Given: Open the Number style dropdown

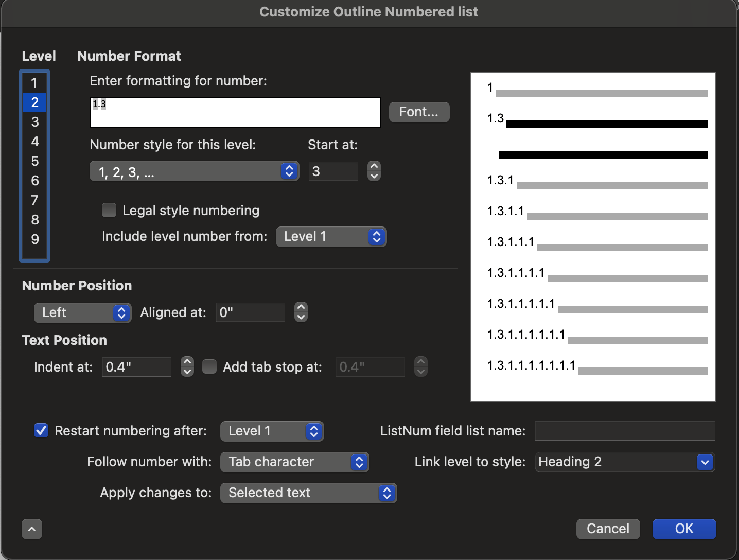Looking at the screenshot, I should [x=195, y=171].
